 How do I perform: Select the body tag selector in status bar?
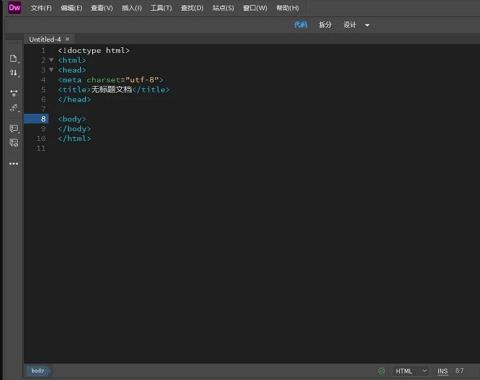click(x=38, y=371)
